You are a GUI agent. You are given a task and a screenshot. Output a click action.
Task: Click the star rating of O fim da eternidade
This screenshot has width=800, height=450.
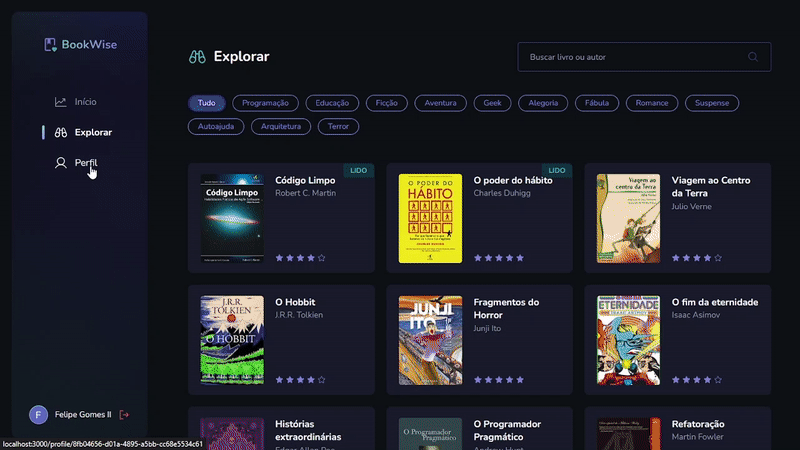pos(697,380)
